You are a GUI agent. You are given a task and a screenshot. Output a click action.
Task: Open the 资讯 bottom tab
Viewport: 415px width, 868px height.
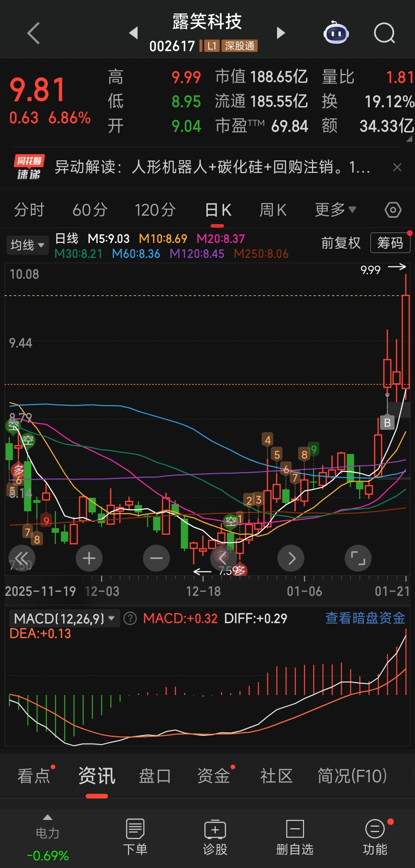[97, 776]
